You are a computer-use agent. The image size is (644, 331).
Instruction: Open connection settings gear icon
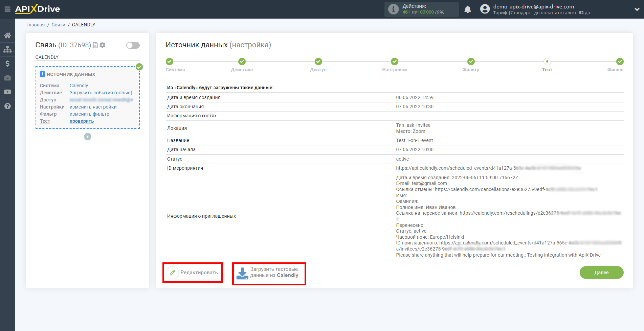[103, 45]
